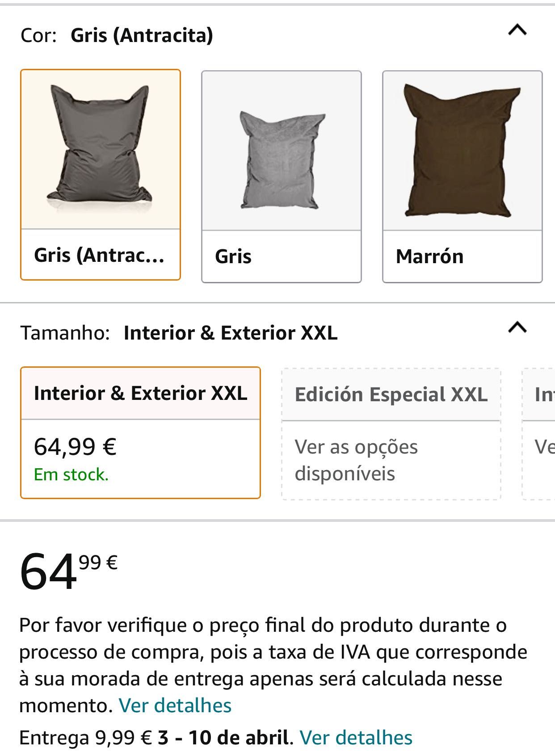The height and width of the screenshot is (756, 555).
Task: Select Interior & Exterior XXL size option
Action: 140,433
